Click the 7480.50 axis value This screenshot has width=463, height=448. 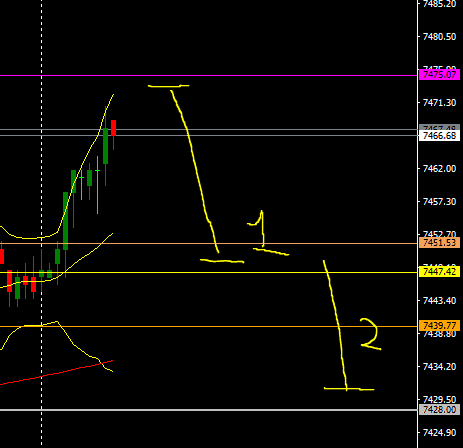tap(439, 37)
